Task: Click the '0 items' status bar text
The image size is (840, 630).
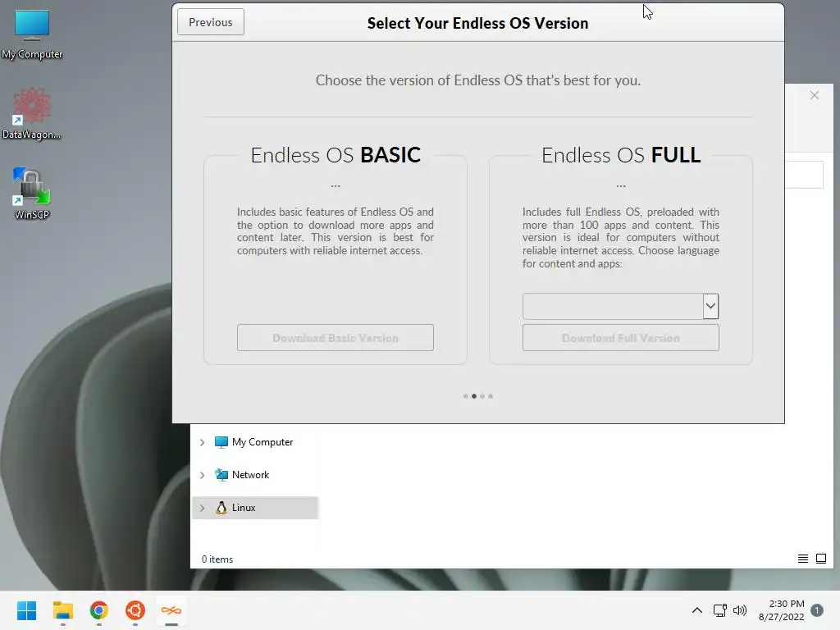Action: pos(217,559)
